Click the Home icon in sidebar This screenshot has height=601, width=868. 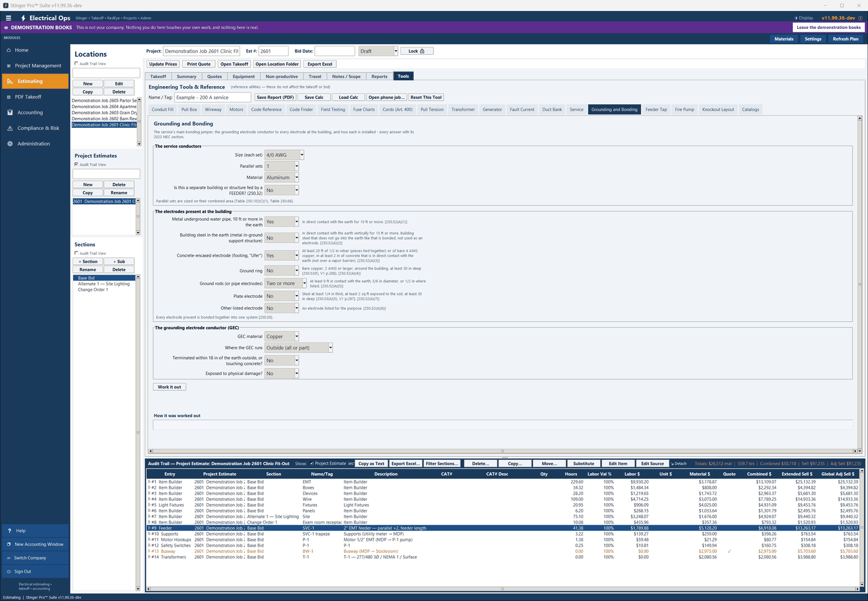coord(9,50)
